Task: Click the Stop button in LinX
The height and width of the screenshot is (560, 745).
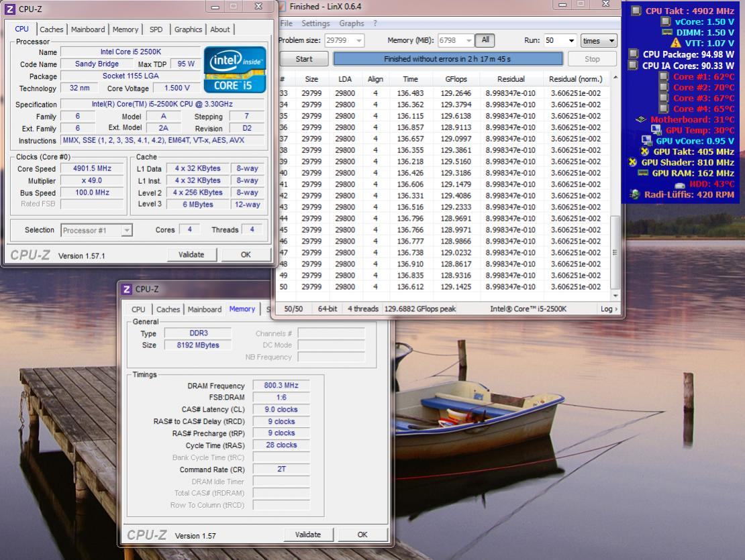Action: (592, 59)
